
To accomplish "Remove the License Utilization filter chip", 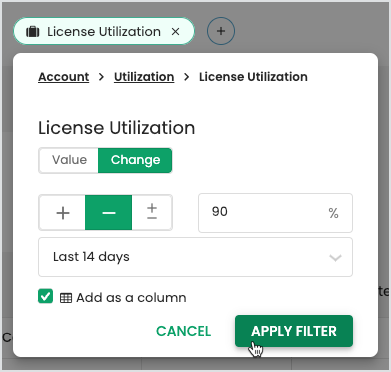I will [x=175, y=32].
